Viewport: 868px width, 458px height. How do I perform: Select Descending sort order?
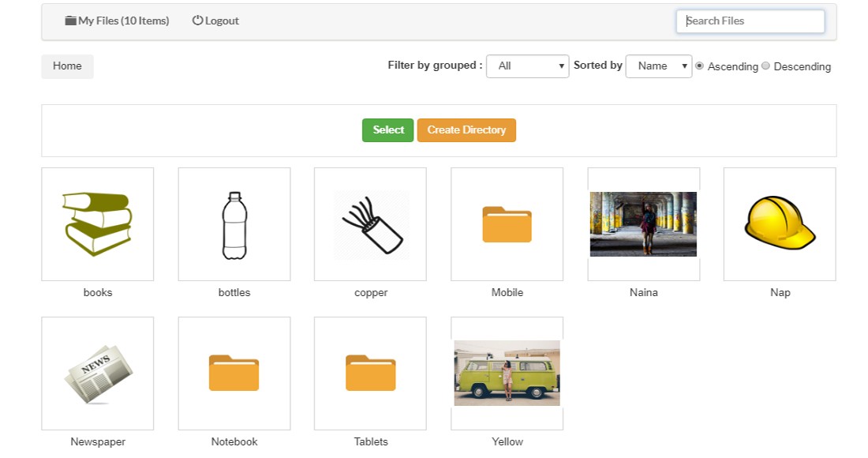[765, 66]
